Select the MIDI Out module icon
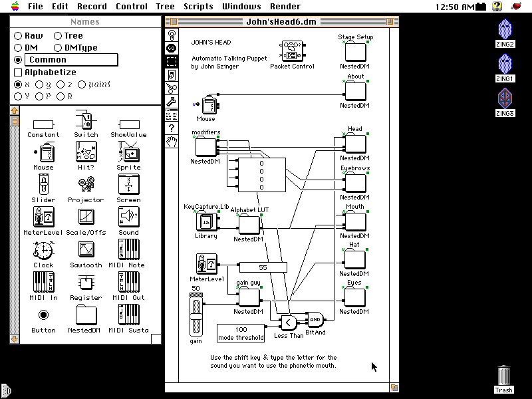This screenshot has width=532, height=399. [128, 281]
